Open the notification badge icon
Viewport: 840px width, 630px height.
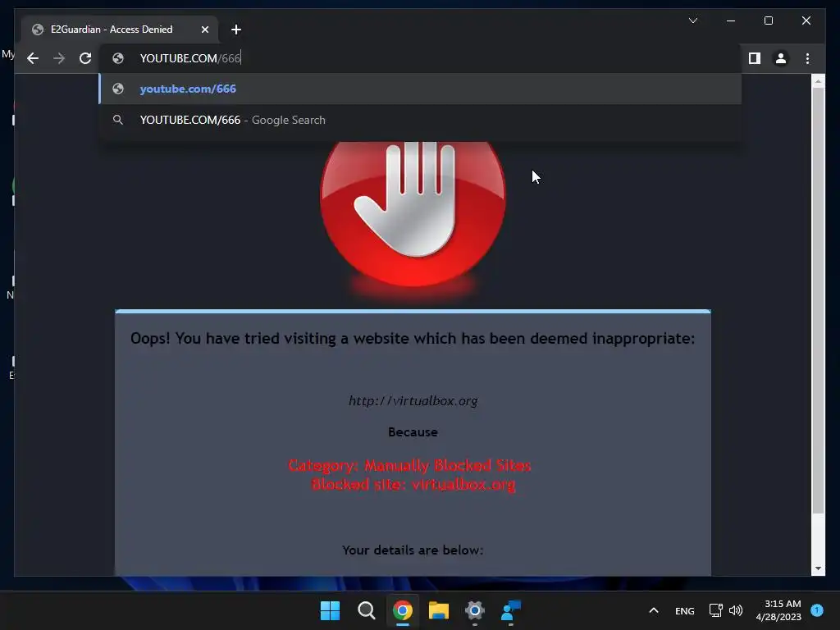tap(817, 610)
